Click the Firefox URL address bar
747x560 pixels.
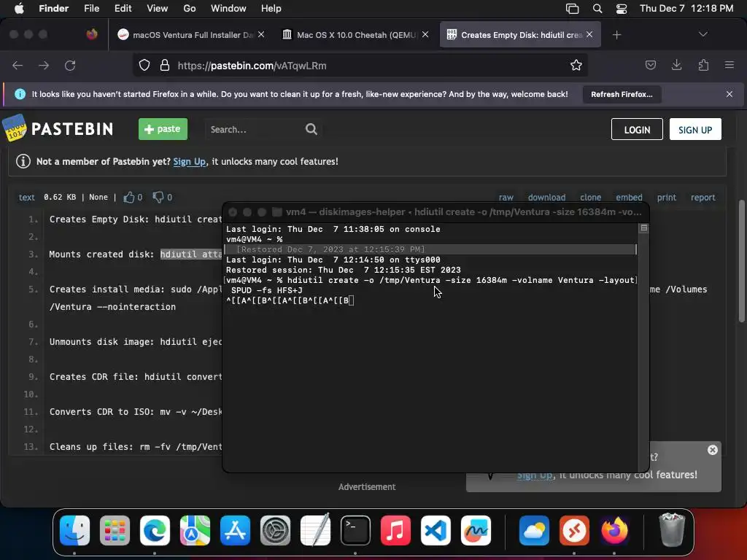(x=360, y=65)
